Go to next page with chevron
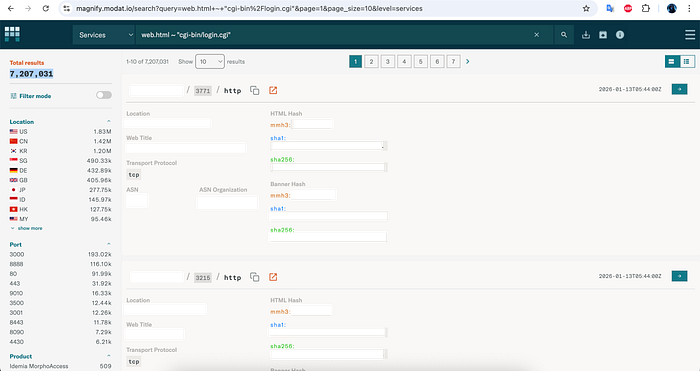700x371 pixels. click(467, 62)
